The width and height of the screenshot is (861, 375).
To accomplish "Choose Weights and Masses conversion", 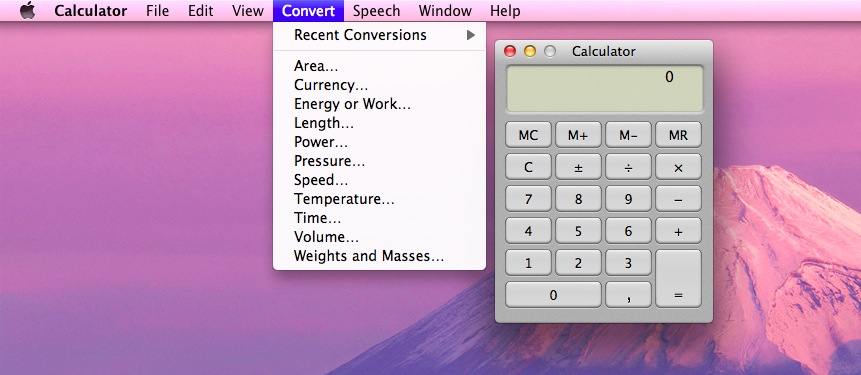I will (x=379, y=256).
